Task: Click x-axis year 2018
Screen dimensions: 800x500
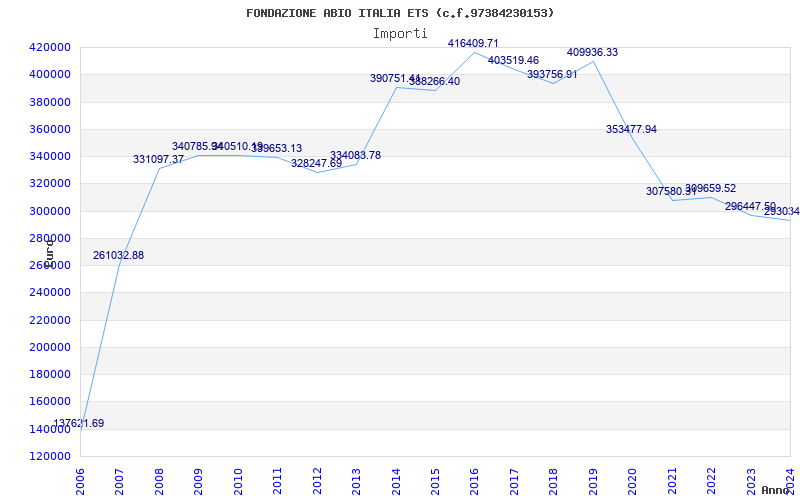Action: [x=554, y=482]
